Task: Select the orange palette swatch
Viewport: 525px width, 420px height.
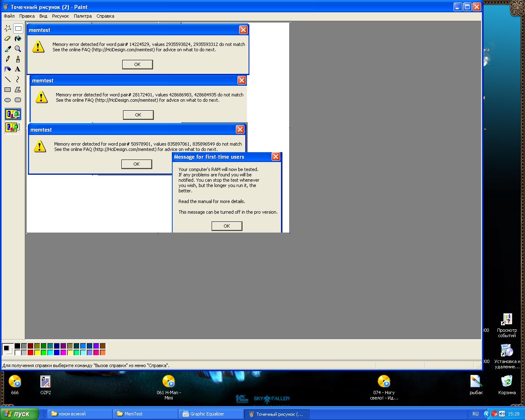Action: tap(103, 353)
